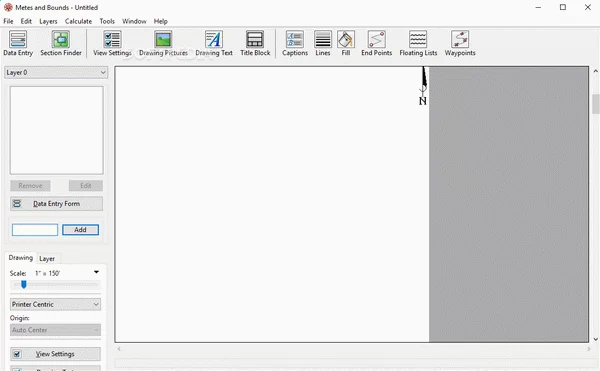Click the empty calls list box
Screen dimensions: 600x371
coord(57,130)
